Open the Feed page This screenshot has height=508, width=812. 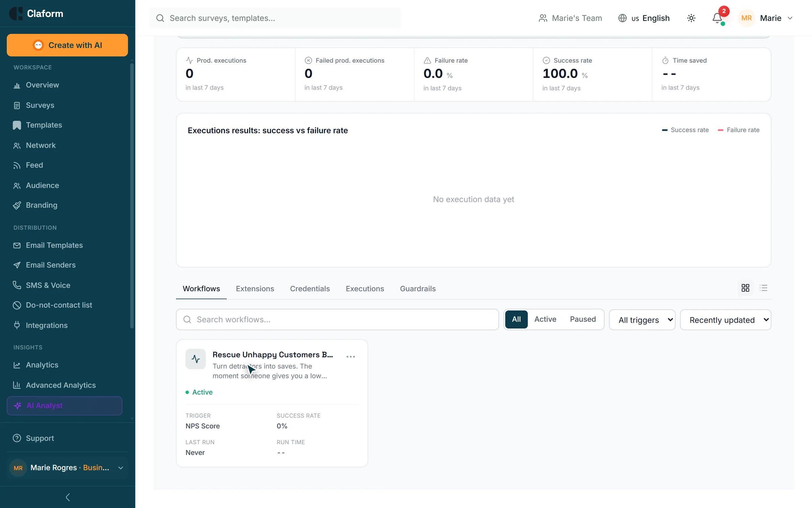64,165
